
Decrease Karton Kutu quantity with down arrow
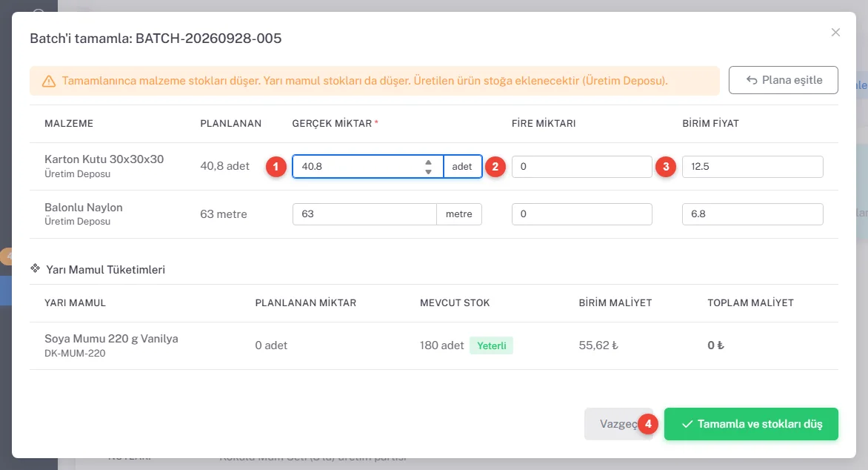tap(429, 171)
